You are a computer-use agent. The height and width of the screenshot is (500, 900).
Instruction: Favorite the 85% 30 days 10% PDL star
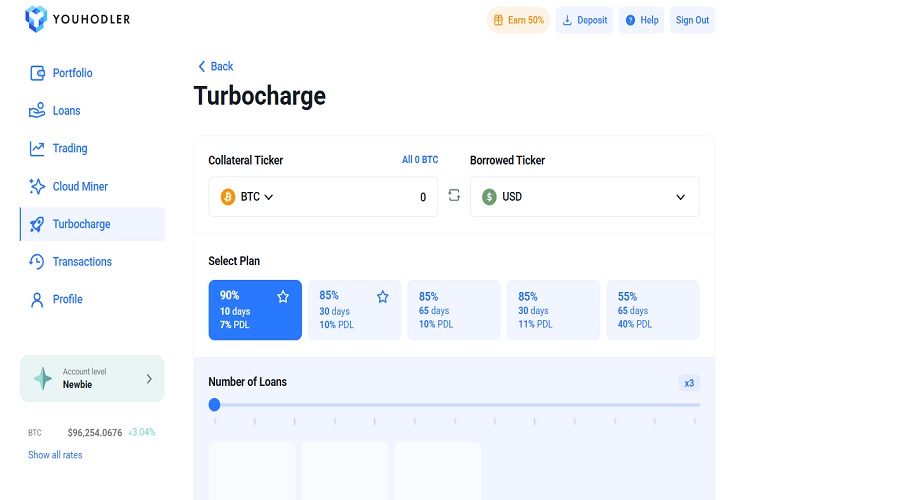(x=383, y=297)
